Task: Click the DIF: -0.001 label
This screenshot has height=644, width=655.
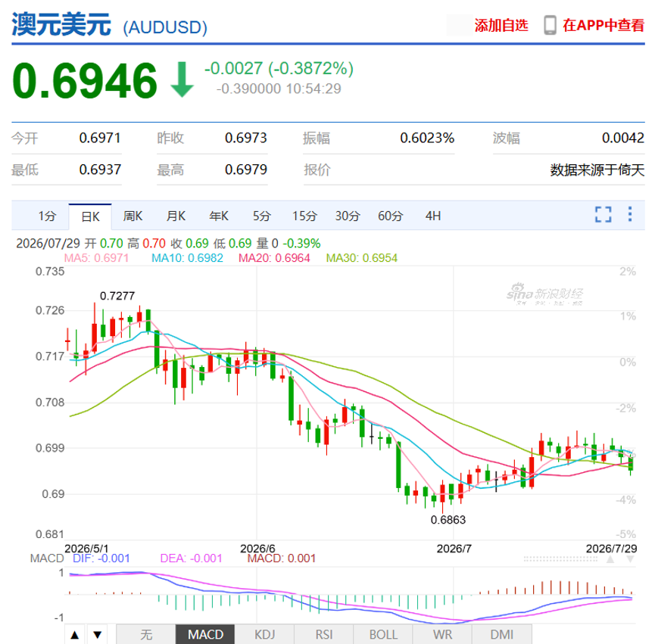Action: click(x=101, y=558)
